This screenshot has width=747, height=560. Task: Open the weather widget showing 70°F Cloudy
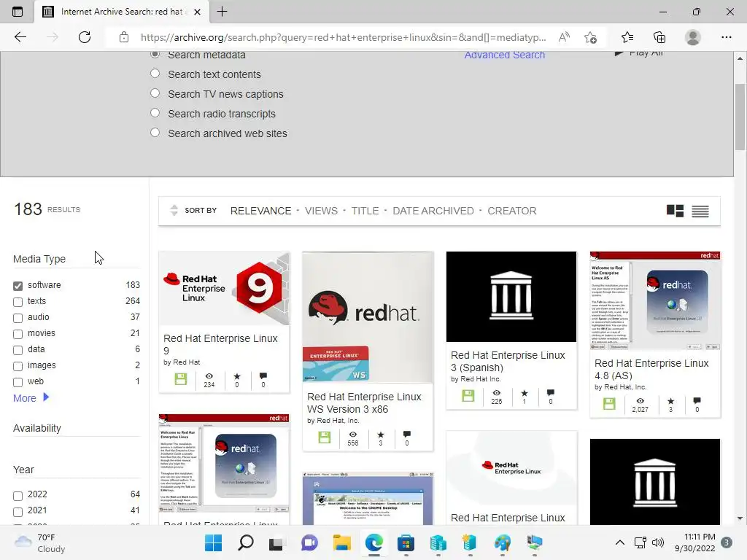point(40,542)
